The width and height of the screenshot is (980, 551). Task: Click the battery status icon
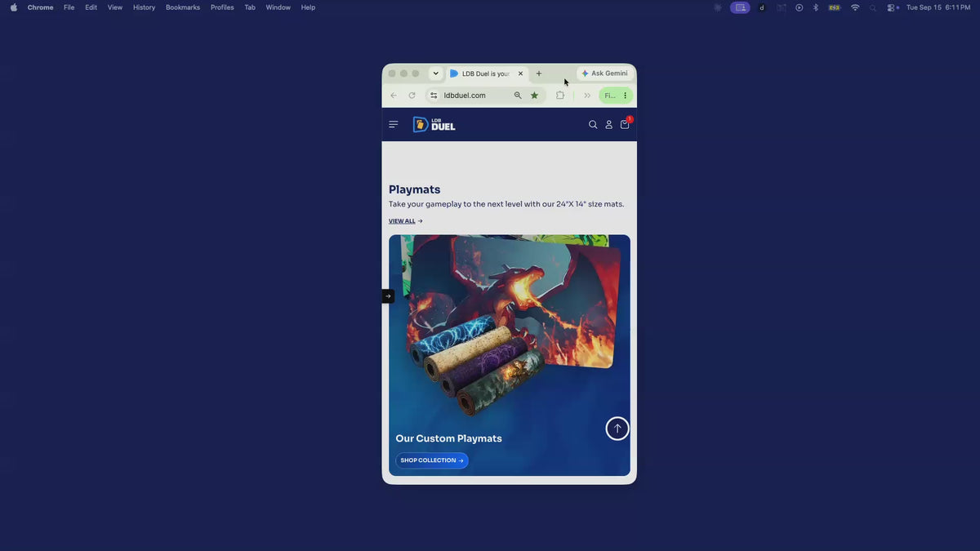click(834, 7)
